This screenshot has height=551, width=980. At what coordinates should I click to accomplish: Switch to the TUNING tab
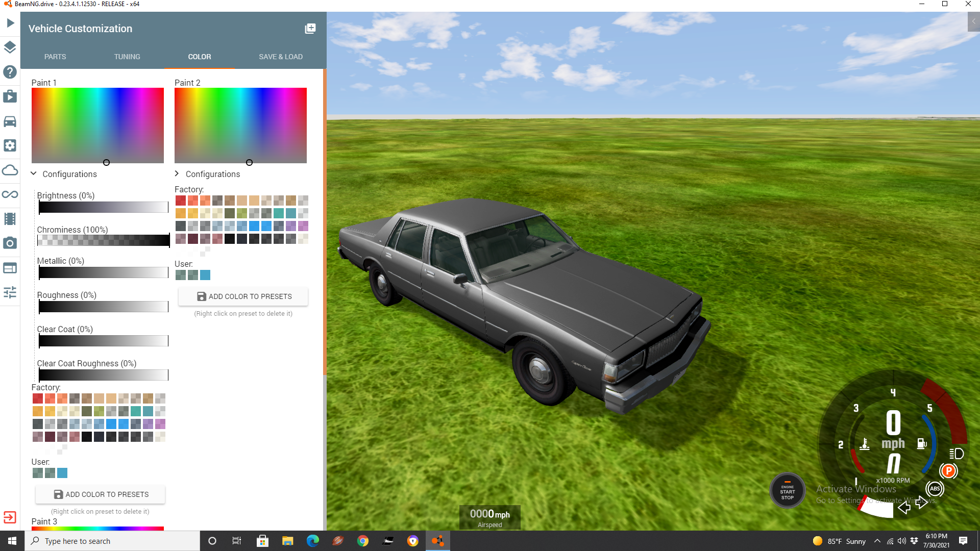point(127,57)
